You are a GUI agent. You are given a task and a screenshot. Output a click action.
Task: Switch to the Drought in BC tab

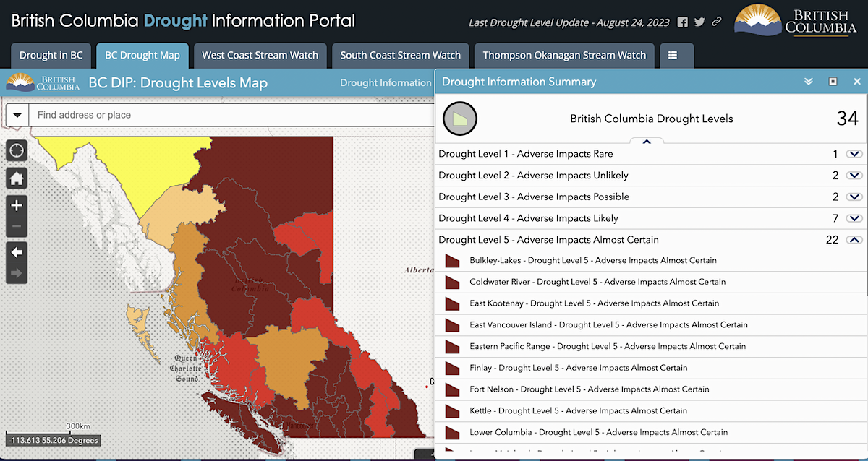tap(51, 55)
